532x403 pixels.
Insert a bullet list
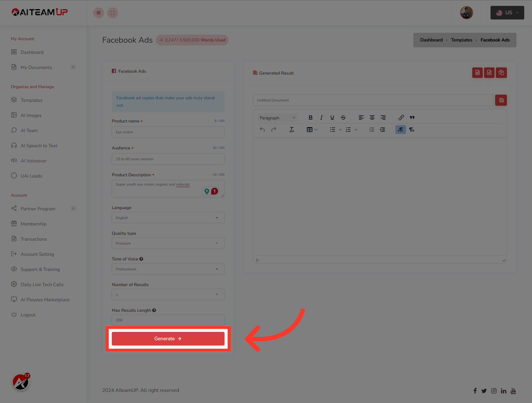point(333,130)
